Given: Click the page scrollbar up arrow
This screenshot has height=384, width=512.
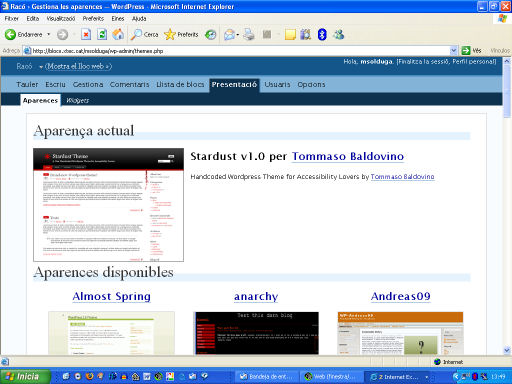Looking at the screenshot, I should [x=507, y=61].
